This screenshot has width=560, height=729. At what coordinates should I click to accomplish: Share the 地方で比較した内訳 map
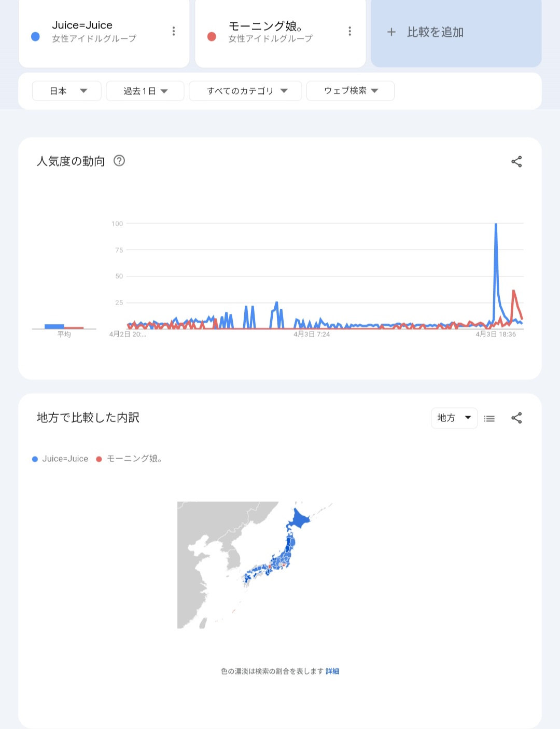[x=516, y=418]
